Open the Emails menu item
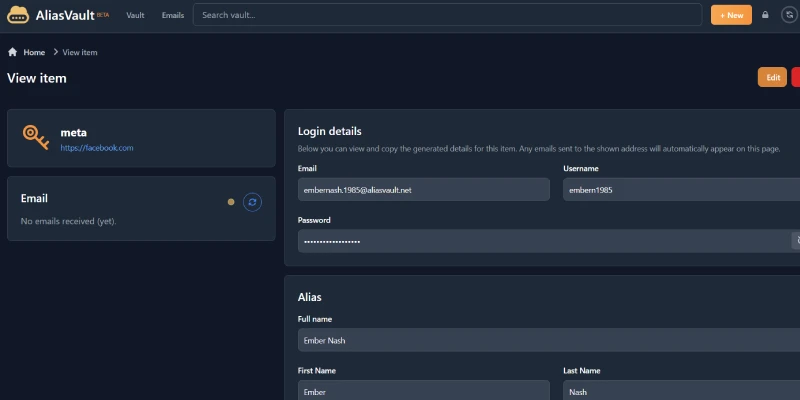This screenshot has width=800, height=400. pos(173,15)
